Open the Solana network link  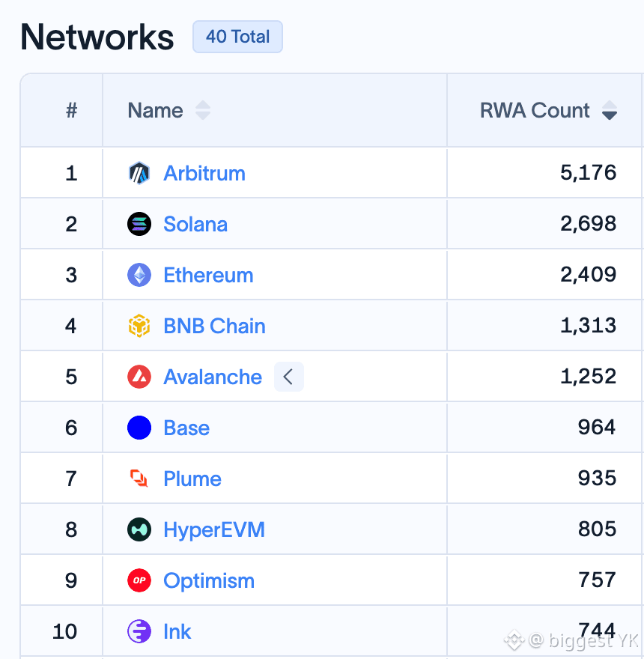[x=195, y=224]
